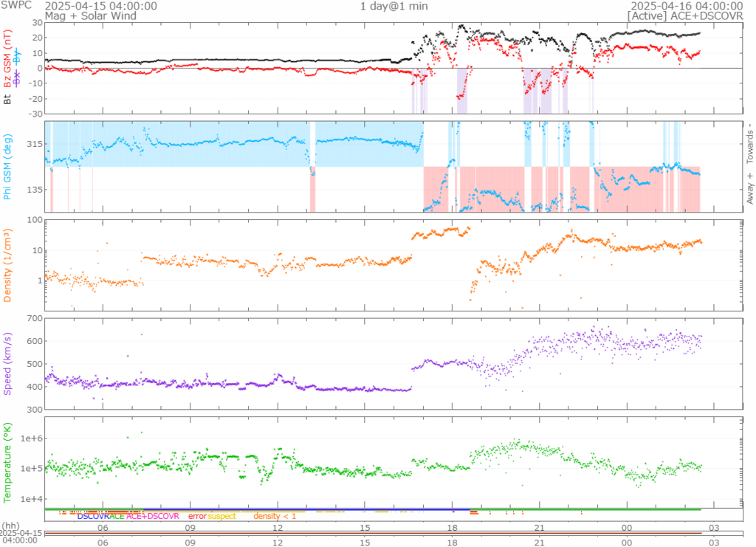Click the yellow suspect legend entry
756x547 pixels.
(x=222, y=516)
